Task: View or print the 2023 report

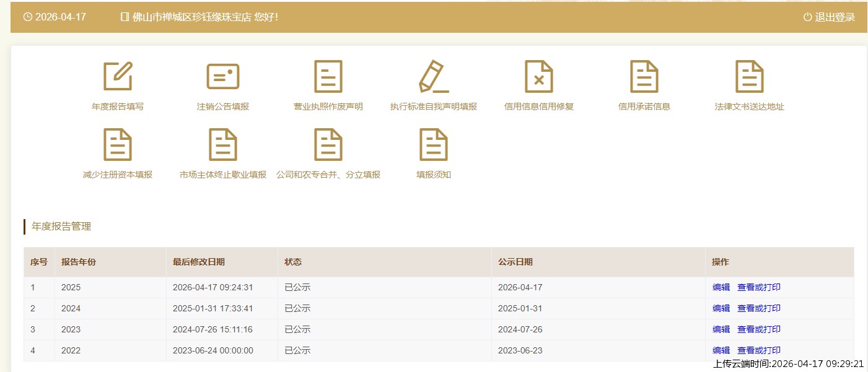Action: tap(759, 329)
